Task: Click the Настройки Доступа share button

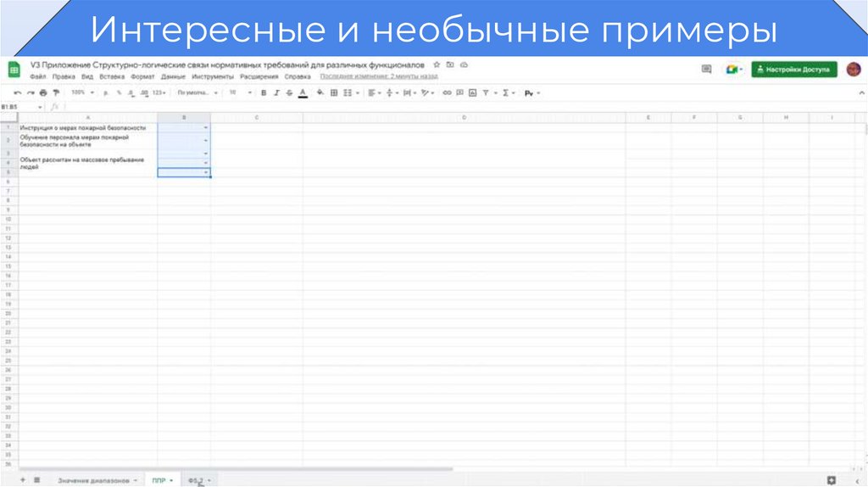Action: click(793, 70)
